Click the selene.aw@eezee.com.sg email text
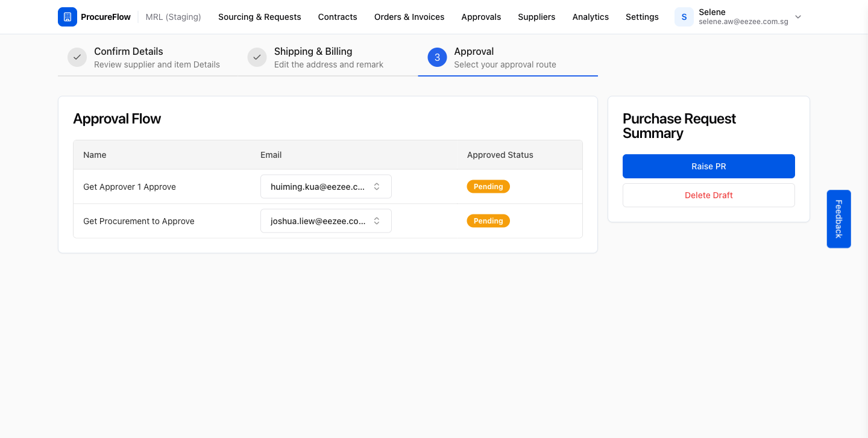868x438 pixels. (743, 22)
